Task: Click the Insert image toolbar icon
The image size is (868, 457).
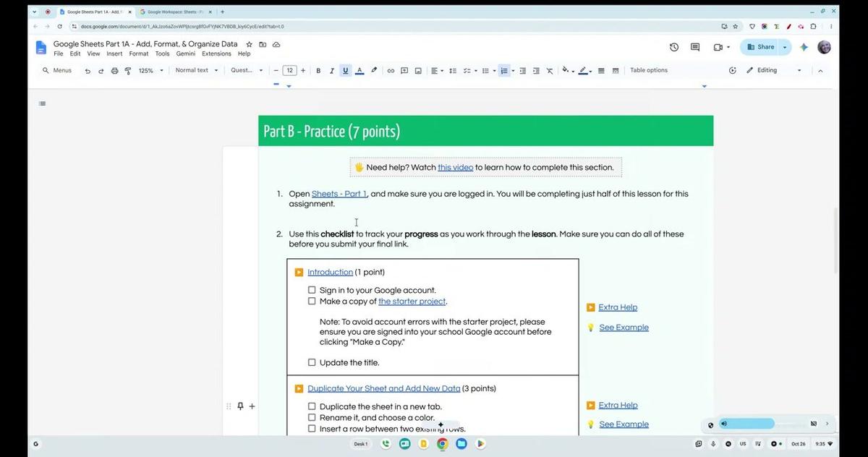Action: click(x=418, y=71)
